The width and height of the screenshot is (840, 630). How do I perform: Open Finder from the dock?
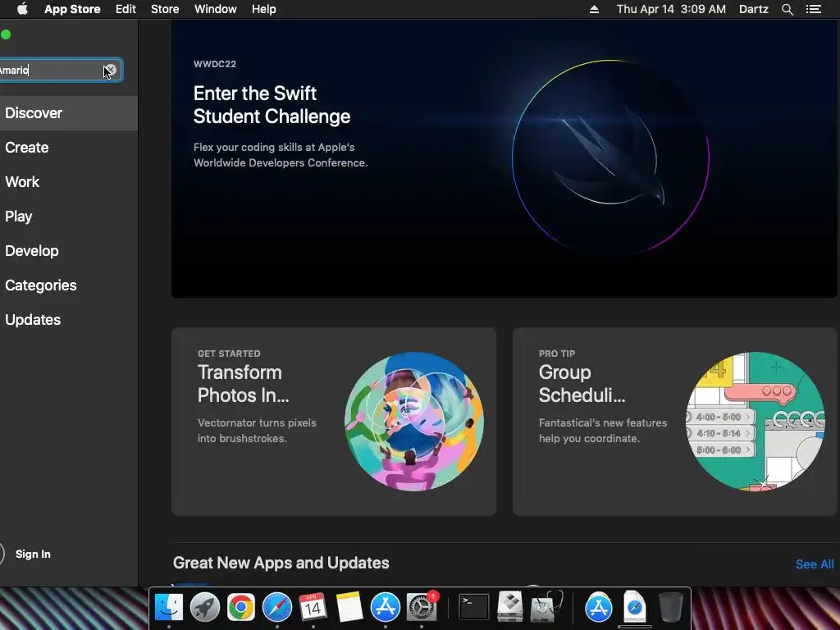point(169,608)
